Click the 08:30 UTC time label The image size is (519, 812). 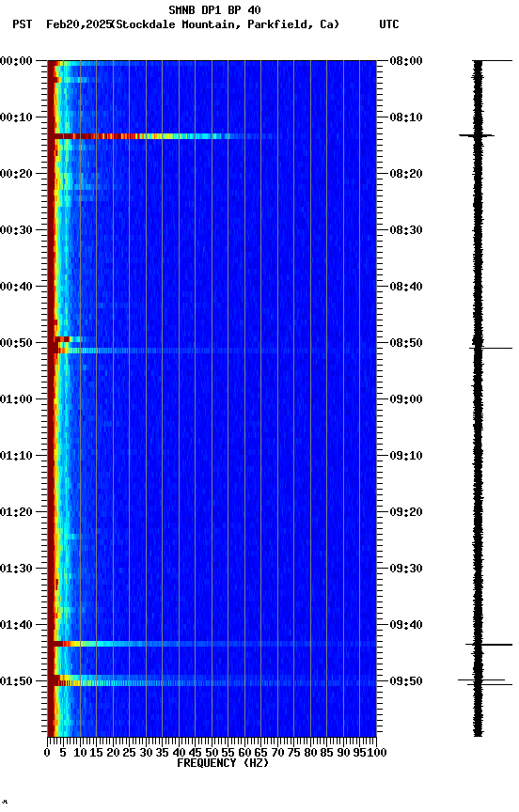(406, 230)
